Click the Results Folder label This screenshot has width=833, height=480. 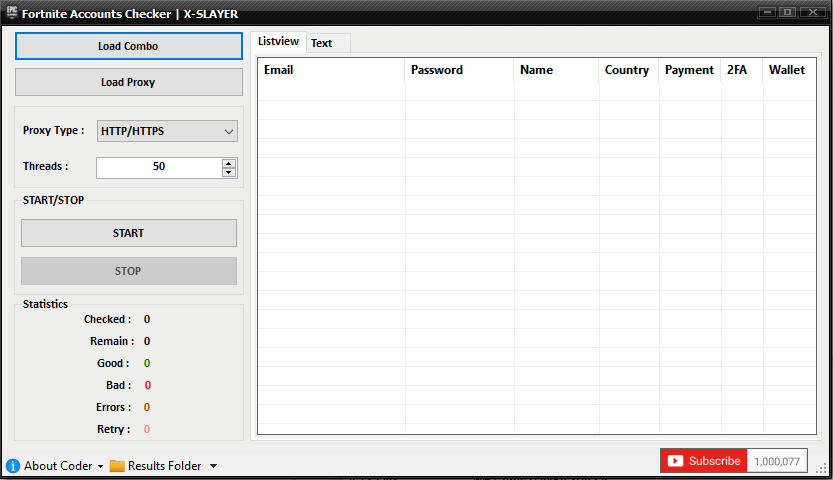point(165,466)
